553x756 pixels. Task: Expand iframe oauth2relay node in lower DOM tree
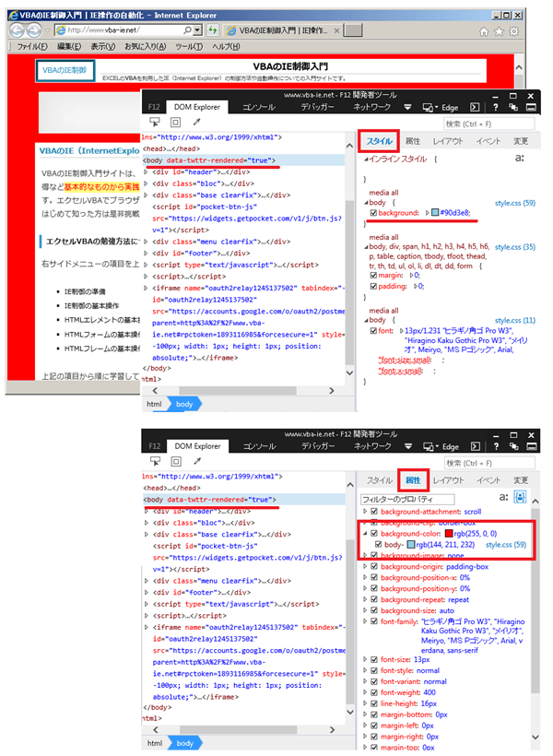click(x=147, y=627)
